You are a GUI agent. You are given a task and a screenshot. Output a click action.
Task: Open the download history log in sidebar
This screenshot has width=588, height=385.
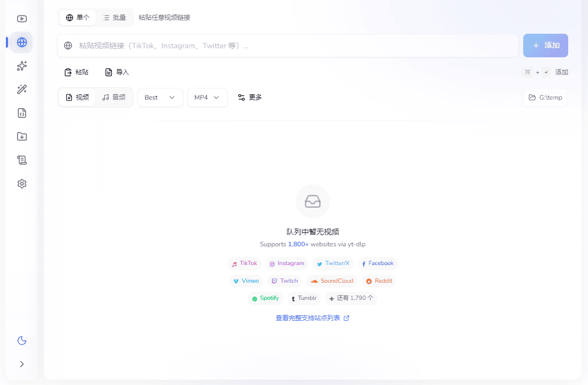[21, 160]
